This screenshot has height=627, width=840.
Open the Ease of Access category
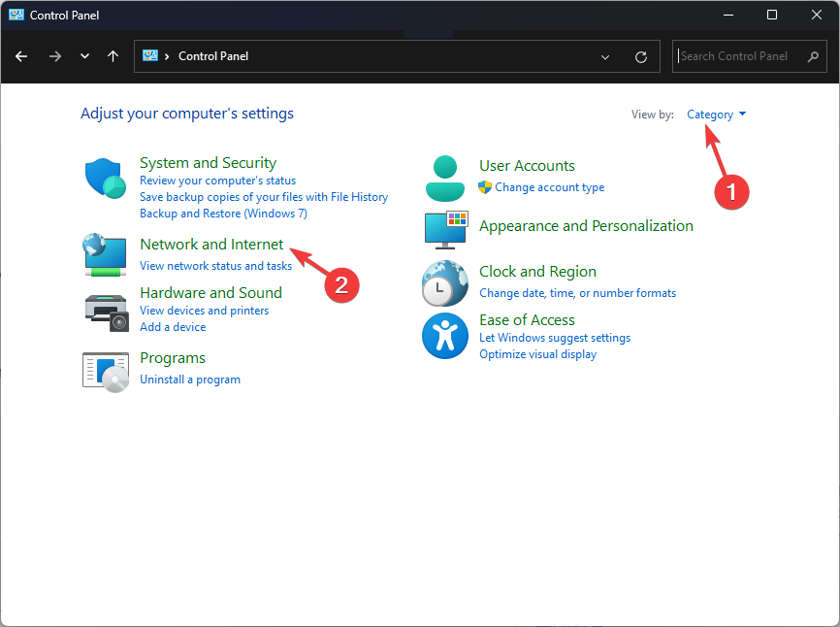click(x=527, y=320)
